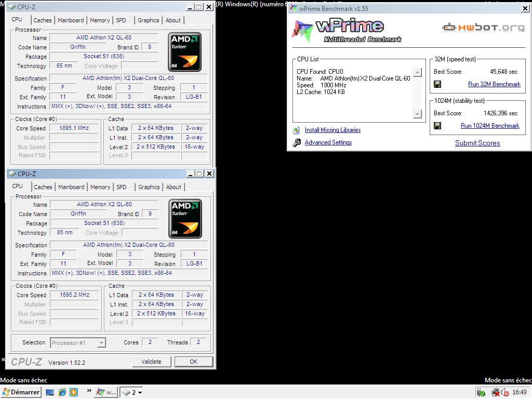532x399 pixels.
Task: Open the Caches tab in the bottom CPU-Z window
Action: pyautogui.click(x=43, y=187)
